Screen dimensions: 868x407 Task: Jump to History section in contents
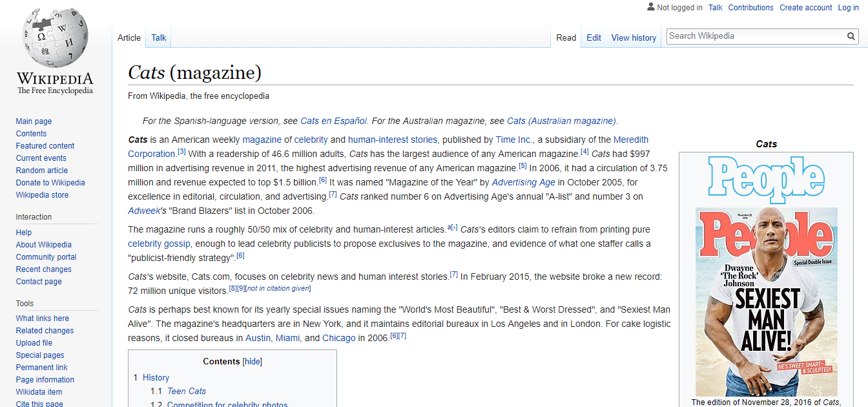[x=156, y=378]
